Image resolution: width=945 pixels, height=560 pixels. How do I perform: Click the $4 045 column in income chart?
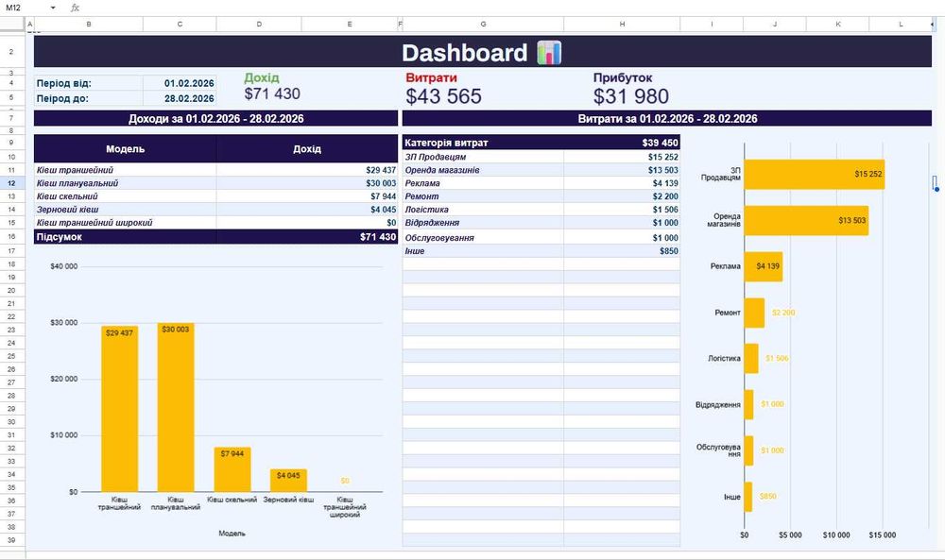click(288, 481)
